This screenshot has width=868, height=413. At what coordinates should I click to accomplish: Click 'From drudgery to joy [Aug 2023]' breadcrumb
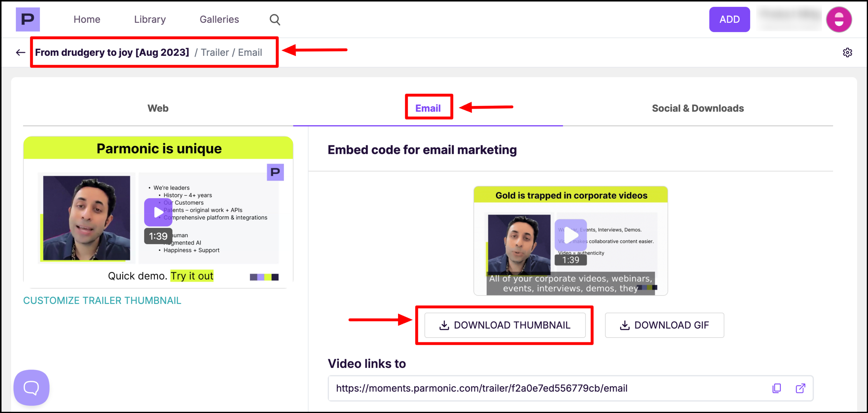click(112, 52)
